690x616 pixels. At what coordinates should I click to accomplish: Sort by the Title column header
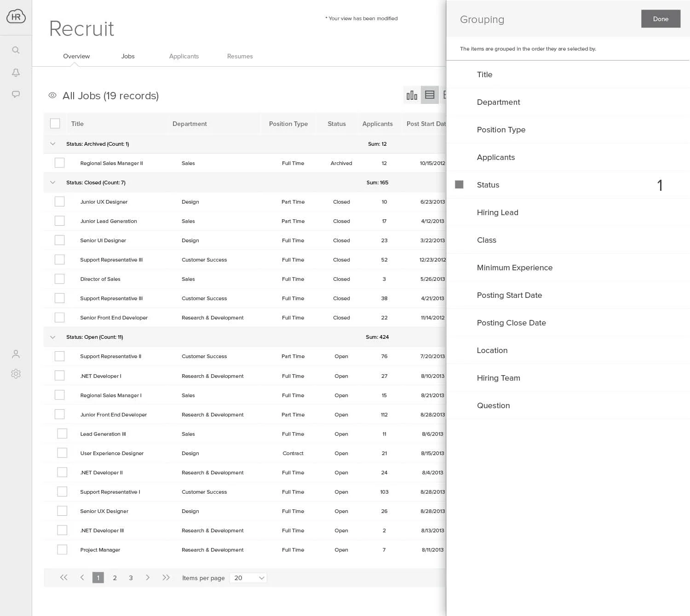[x=77, y=124]
